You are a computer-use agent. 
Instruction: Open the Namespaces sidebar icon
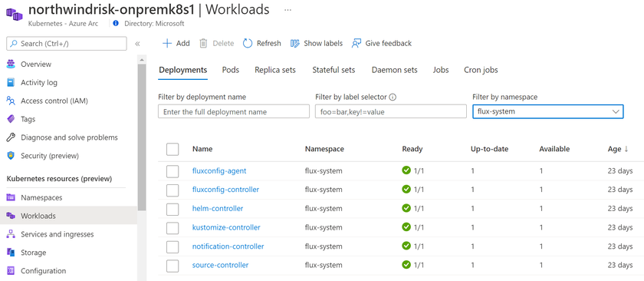11,197
